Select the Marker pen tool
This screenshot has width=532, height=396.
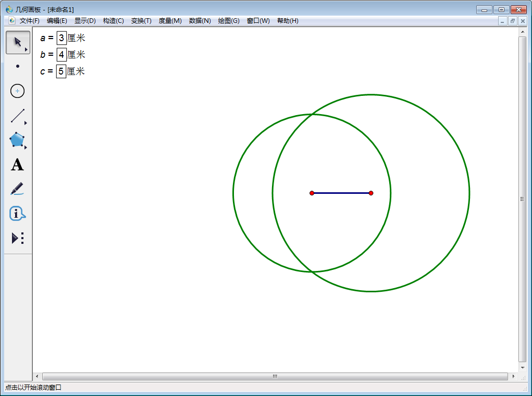[18, 189]
